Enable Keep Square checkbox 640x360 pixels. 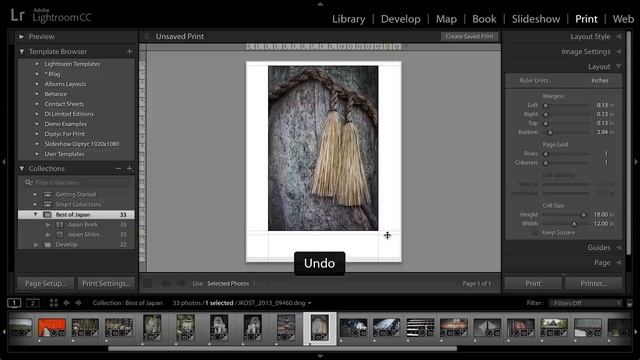coord(536,233)
